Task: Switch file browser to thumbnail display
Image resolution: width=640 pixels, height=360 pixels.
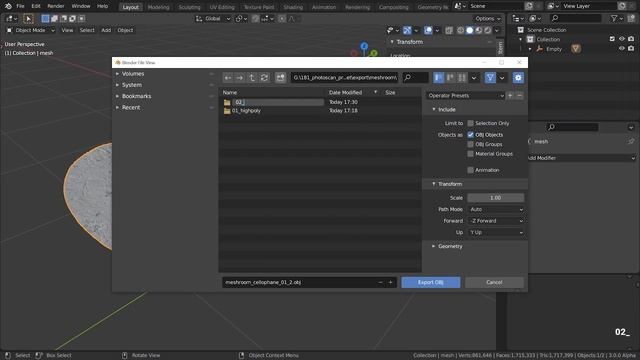Action: point(462,78)
